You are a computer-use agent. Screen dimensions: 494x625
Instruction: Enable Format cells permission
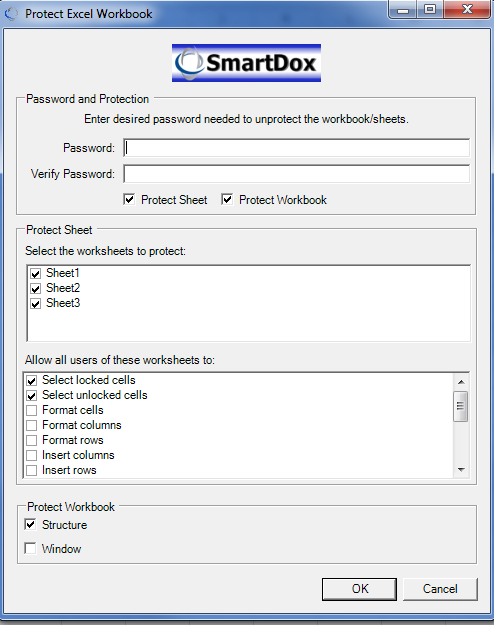point(31,410)
